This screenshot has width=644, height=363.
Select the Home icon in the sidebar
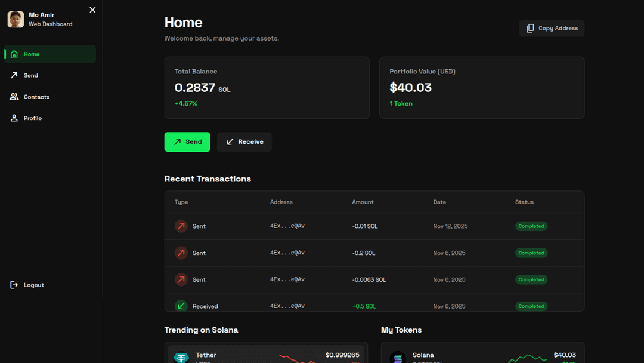[14, 54]
